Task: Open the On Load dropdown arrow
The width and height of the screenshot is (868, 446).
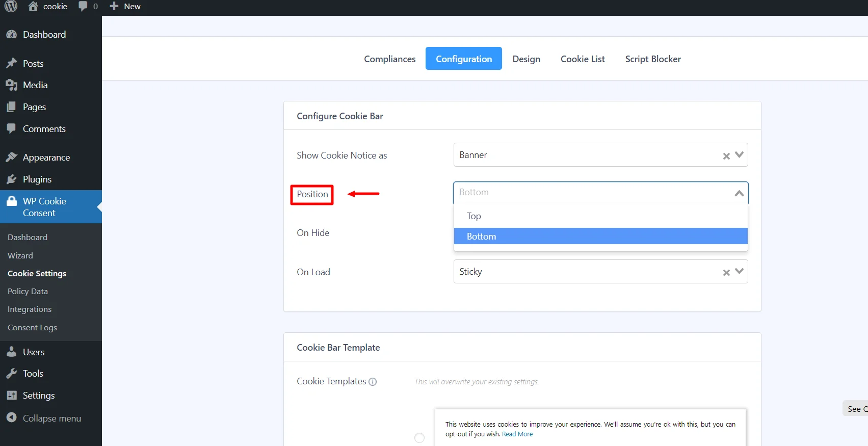Action: click(739, 272)
